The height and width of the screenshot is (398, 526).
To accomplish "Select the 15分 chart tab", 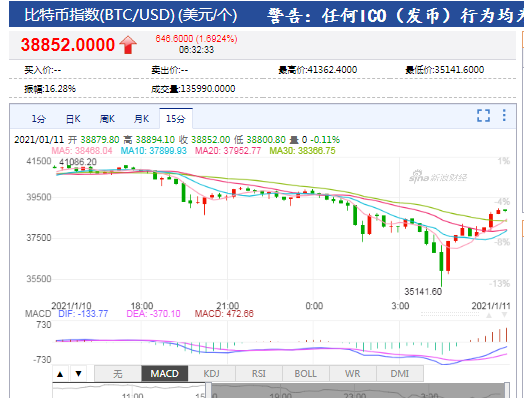I will [176, 118].
